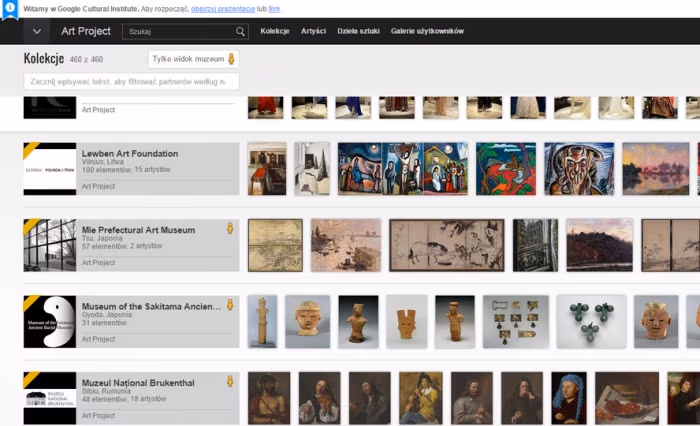Expand the dropdown chevron beside Art Project

pyautogui.click(x=37, y=31)
